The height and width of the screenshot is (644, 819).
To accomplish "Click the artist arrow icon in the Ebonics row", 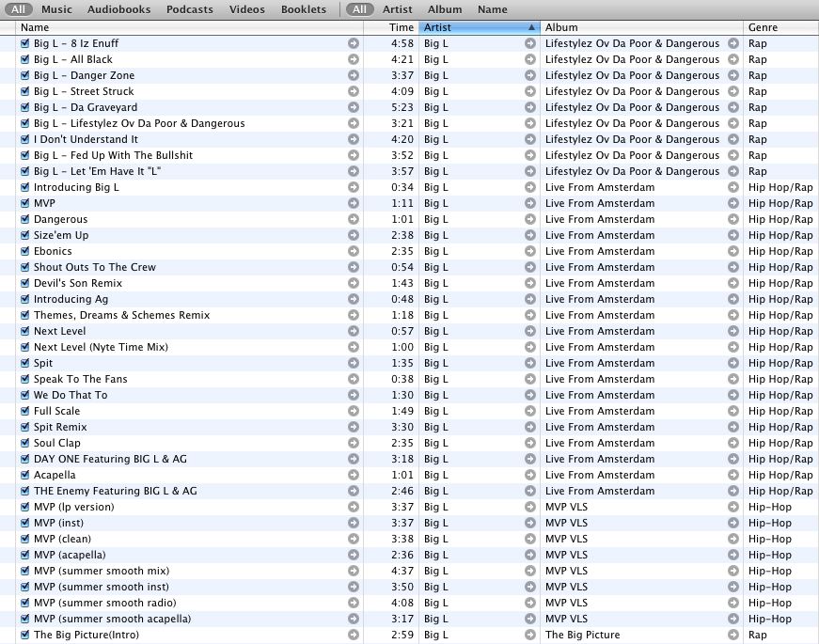I will pyautogui.click(x=530, y=251).
